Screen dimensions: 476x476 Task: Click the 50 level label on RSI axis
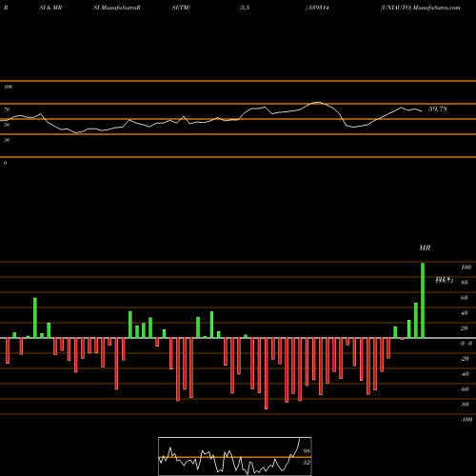7,125
